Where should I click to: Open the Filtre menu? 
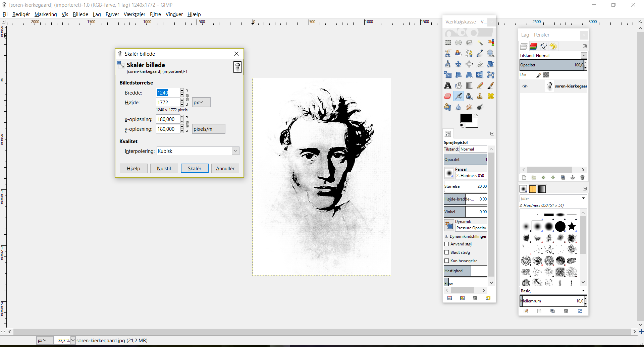coord(155,14)
